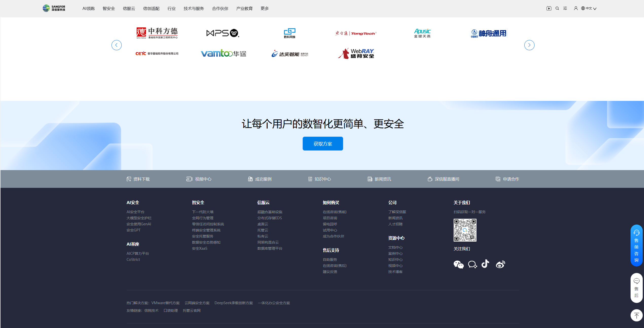
Task: Click the Weibo icon in footer
Action: [500, 264]
